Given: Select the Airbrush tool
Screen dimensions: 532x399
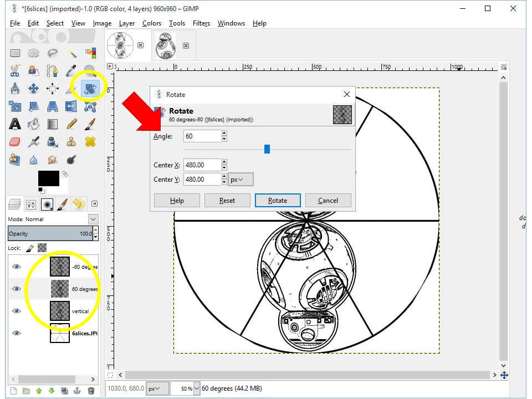Looking at the screenshot, I should point(33,142).
